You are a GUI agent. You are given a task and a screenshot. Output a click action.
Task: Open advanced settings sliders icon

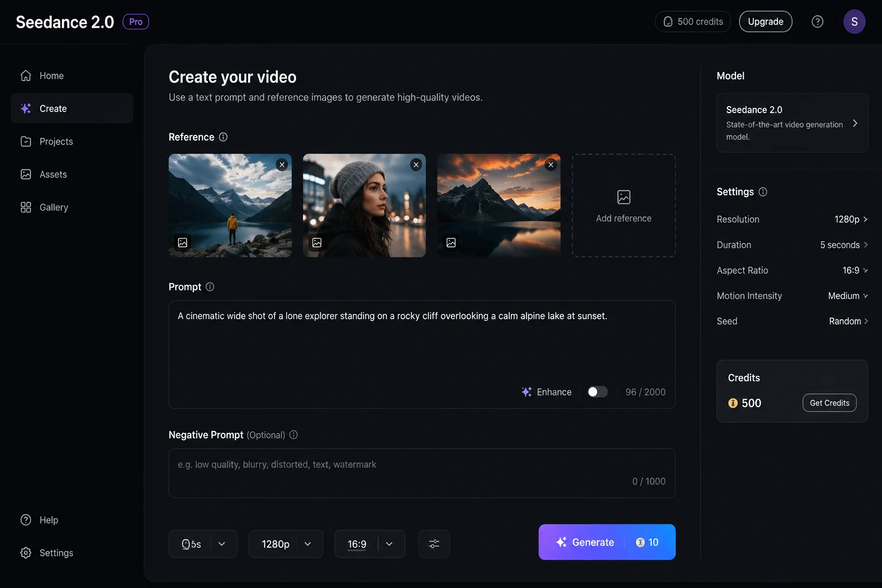pos(434,544)
